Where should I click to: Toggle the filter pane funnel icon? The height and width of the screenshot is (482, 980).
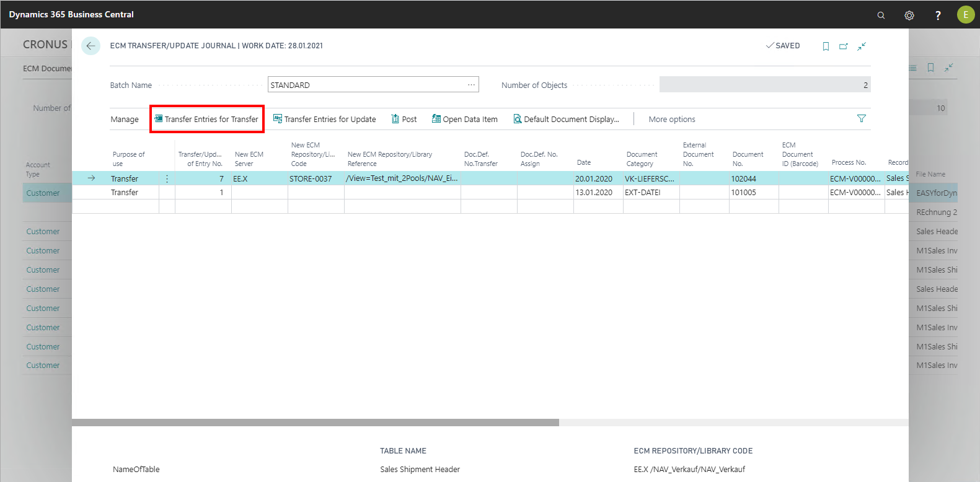coord(861,119)
